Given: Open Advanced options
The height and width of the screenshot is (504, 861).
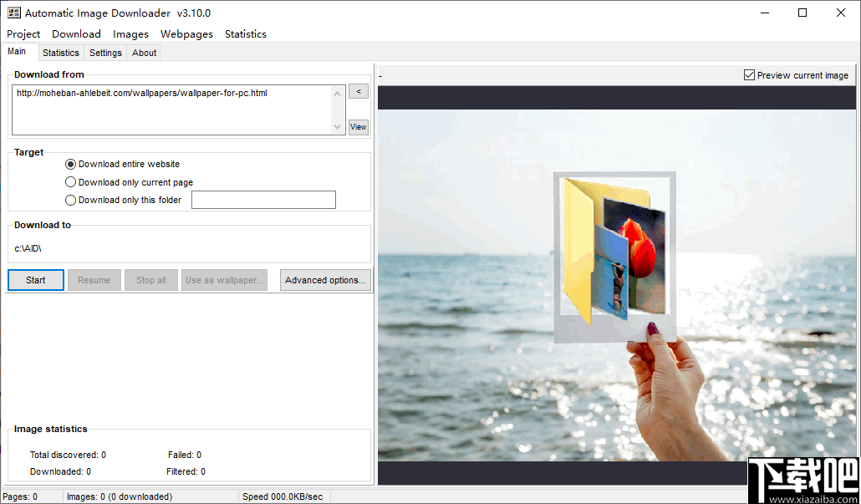Looking at the screenshot, I should (325, 279).
